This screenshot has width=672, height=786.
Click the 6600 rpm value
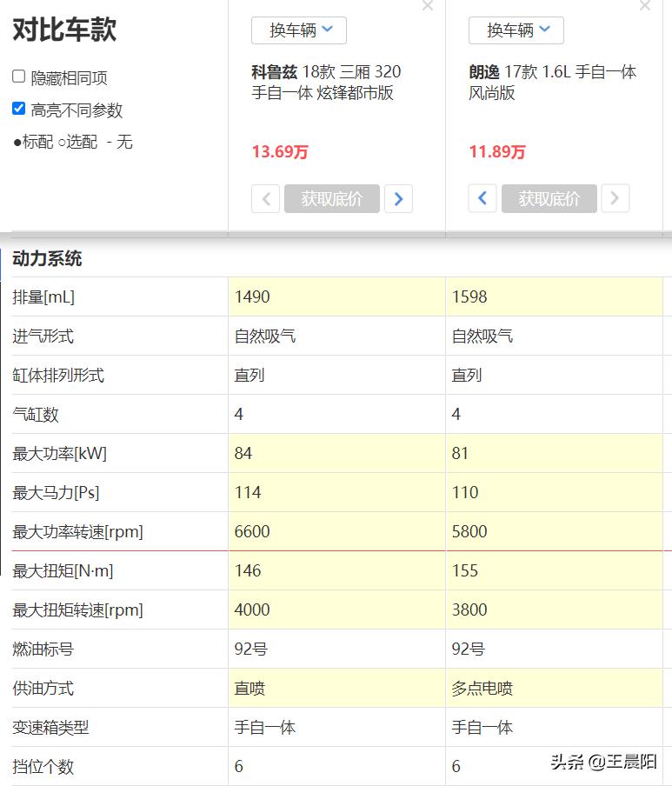click(x=252, y=531)
